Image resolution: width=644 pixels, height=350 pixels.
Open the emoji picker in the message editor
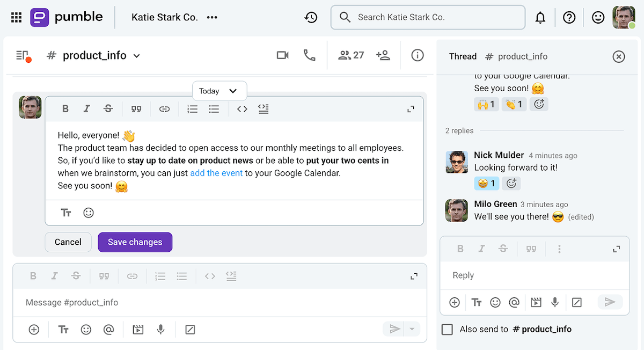[x=89, y=212]
